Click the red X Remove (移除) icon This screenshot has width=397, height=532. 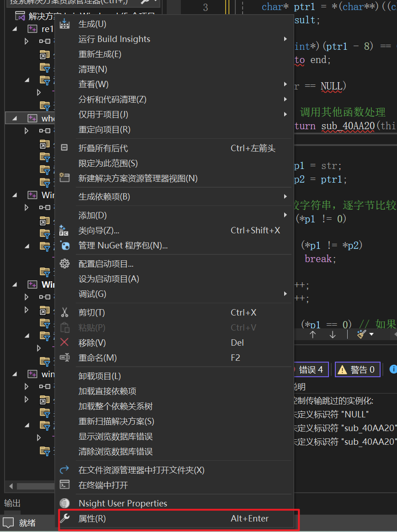point(64,342)
